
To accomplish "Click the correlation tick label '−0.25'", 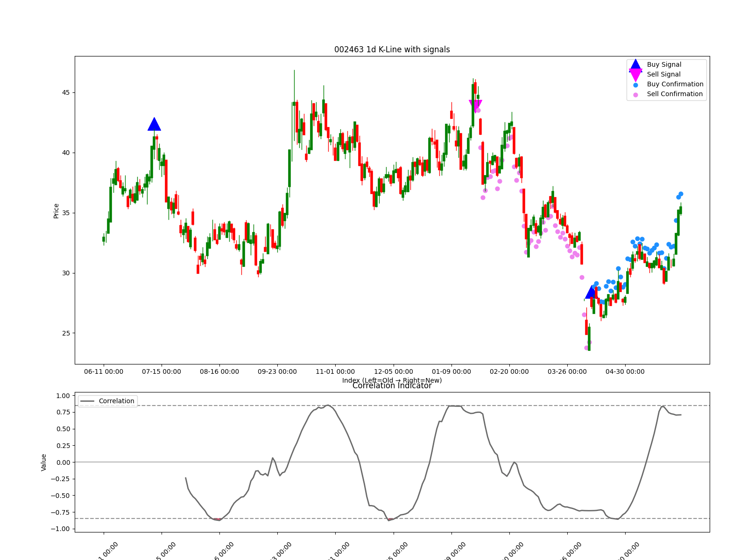I will pyautogui.click(x=60, y=479).
